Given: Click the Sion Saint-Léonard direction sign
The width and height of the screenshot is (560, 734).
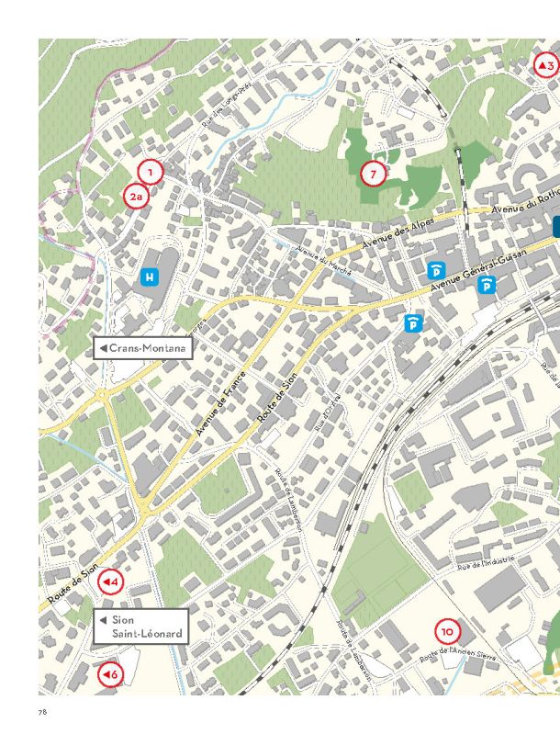Looking at the screenshot, I should (x=140, y=627).
